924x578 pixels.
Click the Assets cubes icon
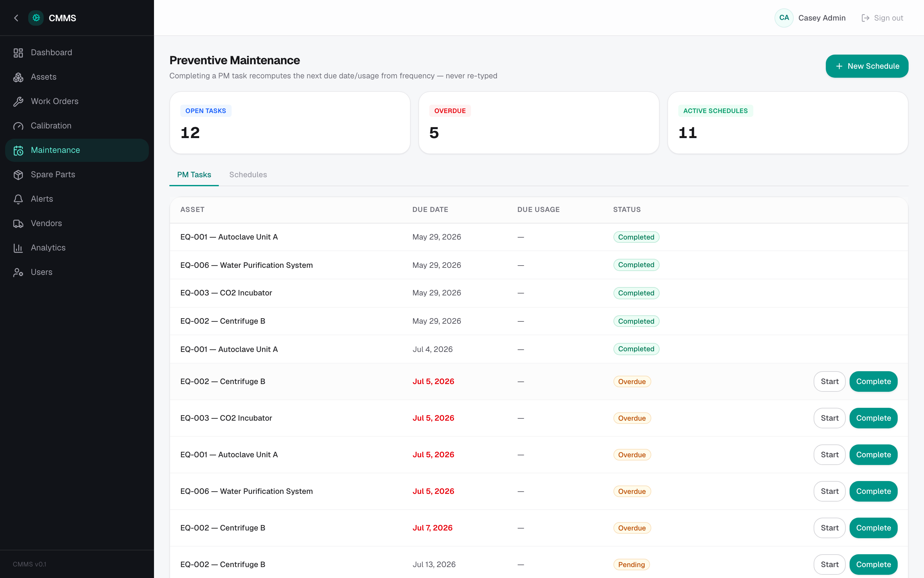coord(18,77)
